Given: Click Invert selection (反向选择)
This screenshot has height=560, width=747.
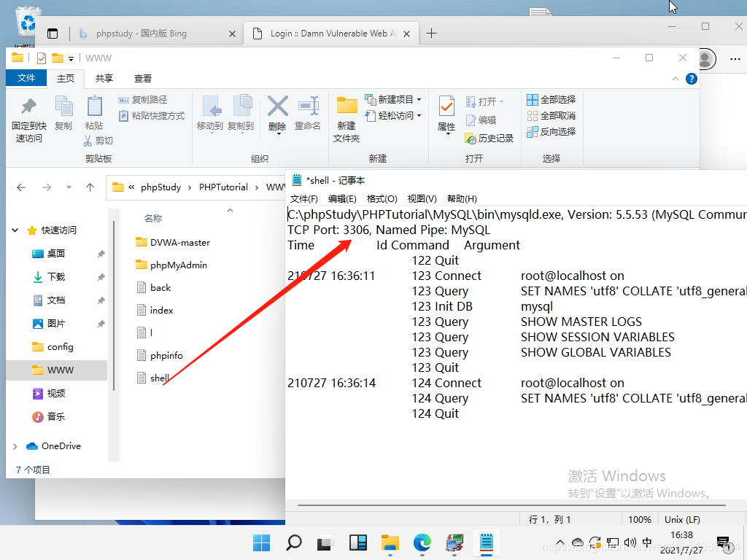Looking at the screenshot, I should pyautogui.click(x=551, y=132).
